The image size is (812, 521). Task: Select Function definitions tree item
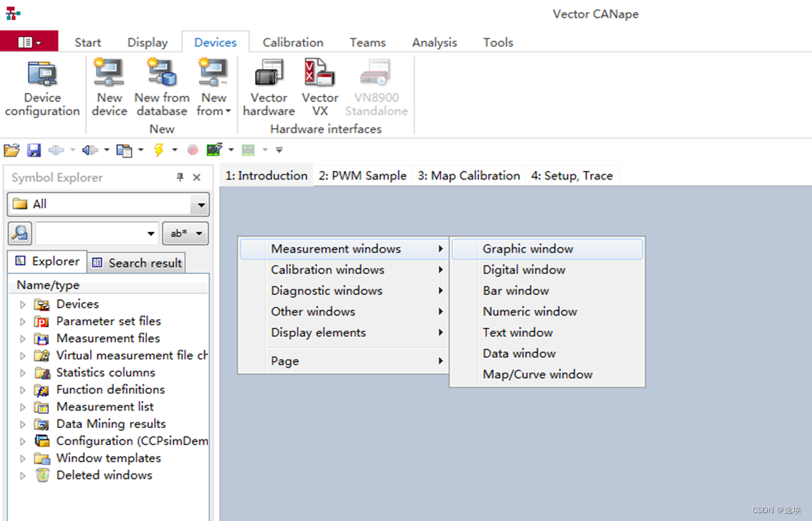(110, 389)
